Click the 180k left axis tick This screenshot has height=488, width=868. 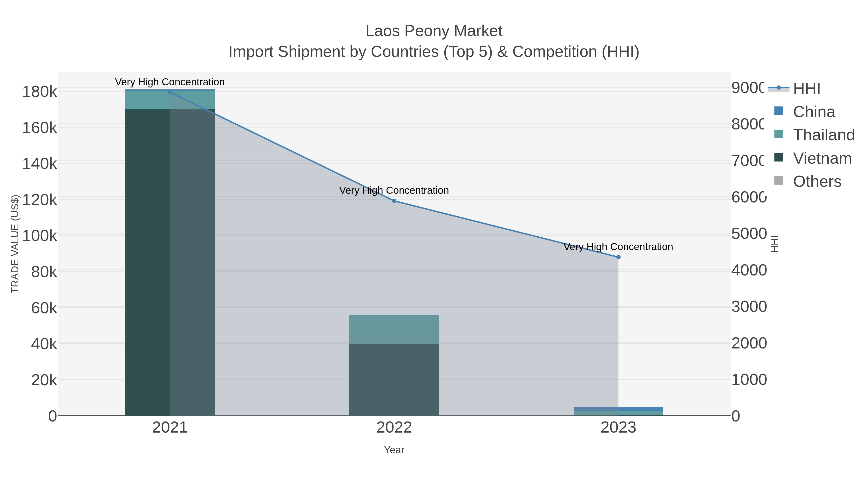click(x=40, y=92)
